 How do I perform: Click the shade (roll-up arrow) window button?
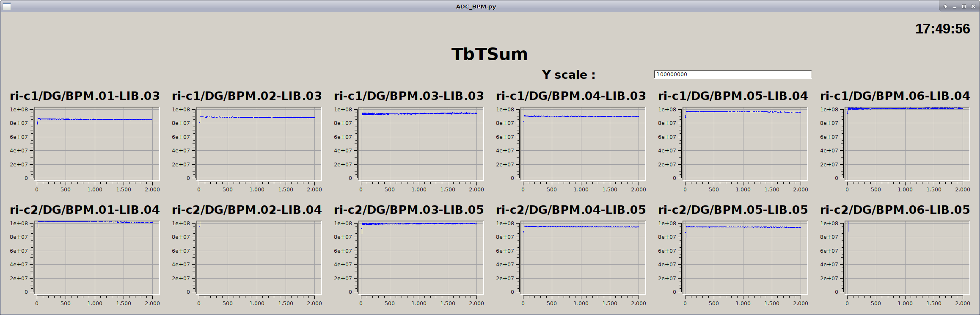pyautogui.click(x=945, y=6)
